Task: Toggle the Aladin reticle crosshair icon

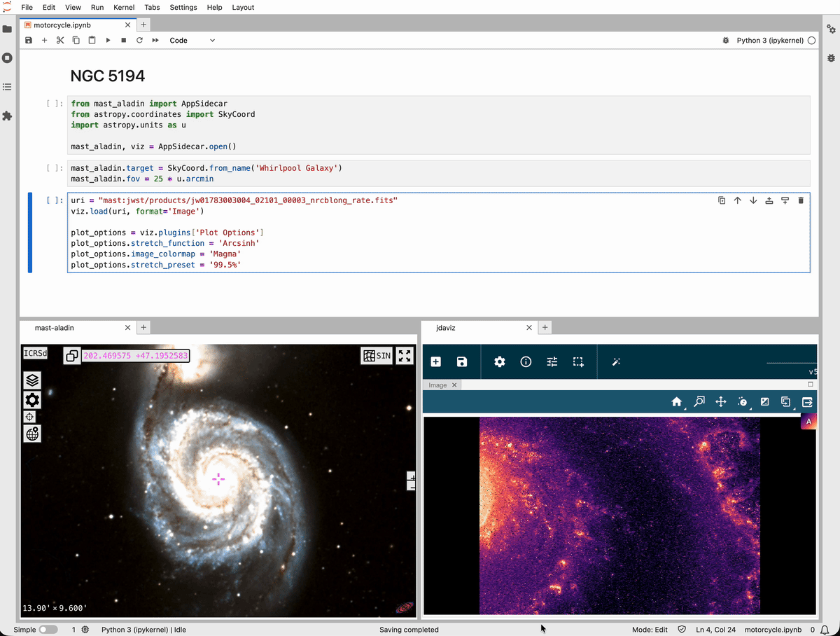Action: coord(30,417)
